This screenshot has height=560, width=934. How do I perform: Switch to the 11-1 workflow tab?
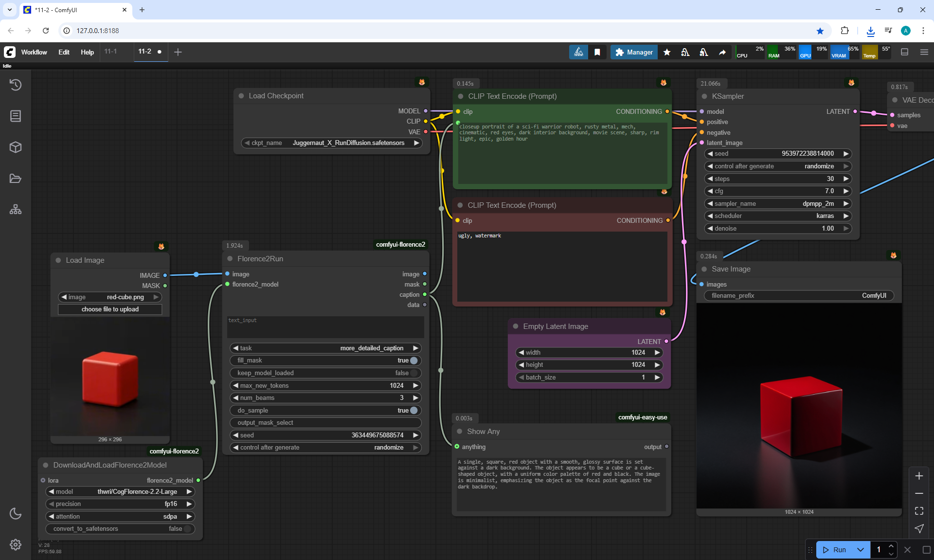tap(110, 52)
